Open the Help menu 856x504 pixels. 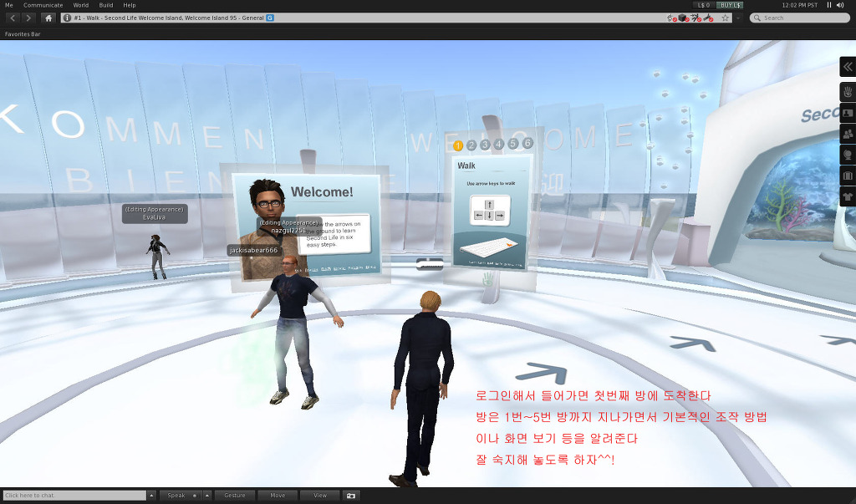[130, 5]
